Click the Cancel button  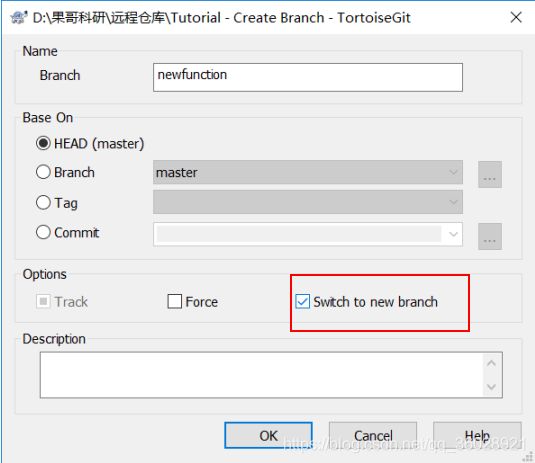click(x=373, y=435)
